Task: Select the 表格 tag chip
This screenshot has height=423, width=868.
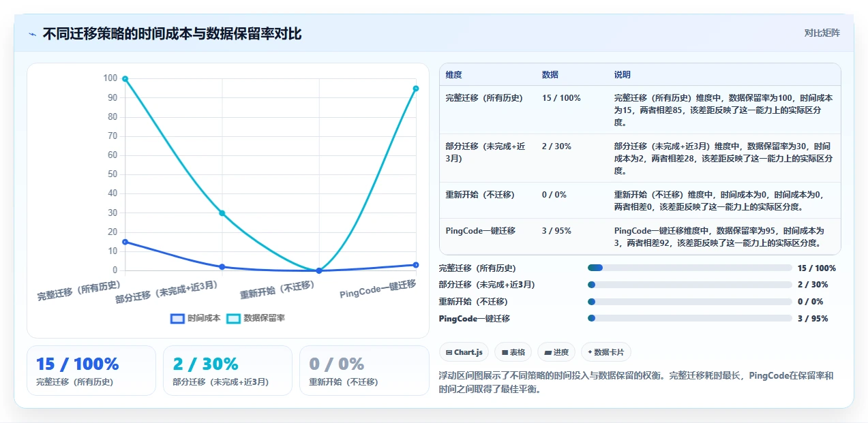Action: pyautogui.click(x=513, y=352)
